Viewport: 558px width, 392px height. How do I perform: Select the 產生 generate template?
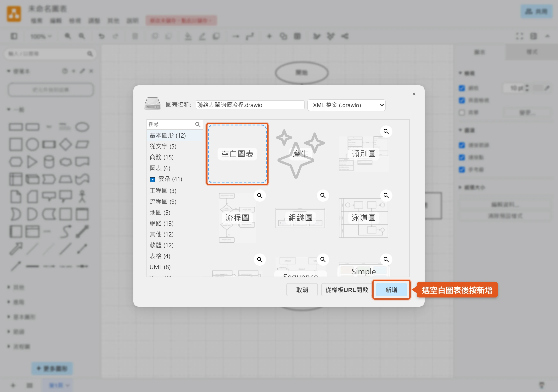300,154
